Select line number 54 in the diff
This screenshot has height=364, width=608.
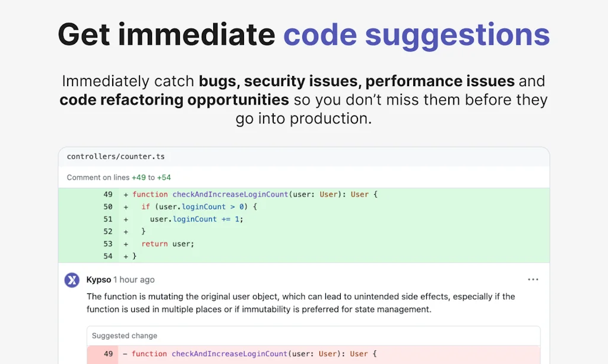[107, 257]
